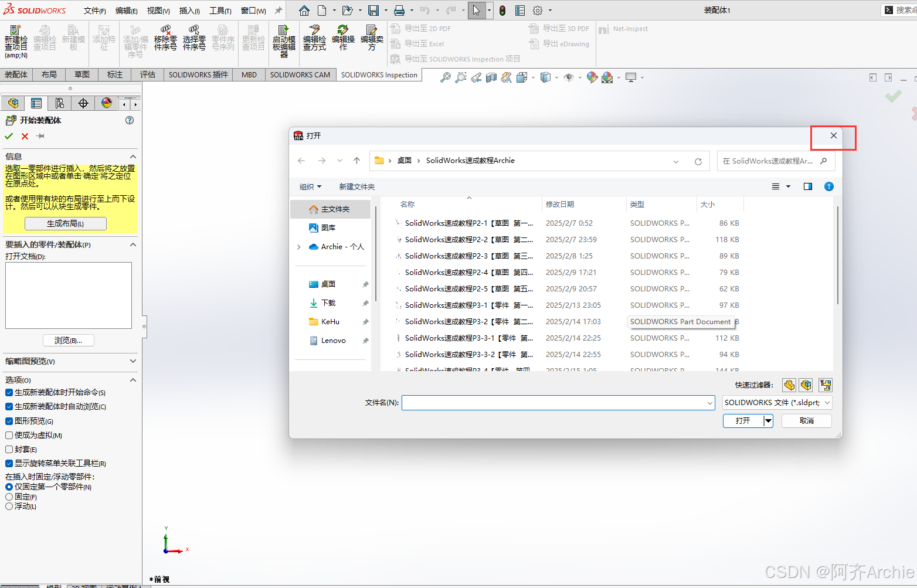Click the refresh button in the address bar

(x=698, y=161)
